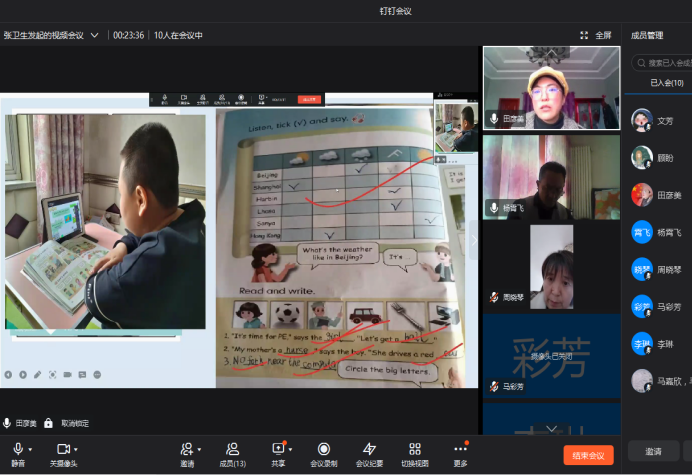Open 成员(13) members panel
Viewport: 692px width, 476px height.
click(233, 454)
